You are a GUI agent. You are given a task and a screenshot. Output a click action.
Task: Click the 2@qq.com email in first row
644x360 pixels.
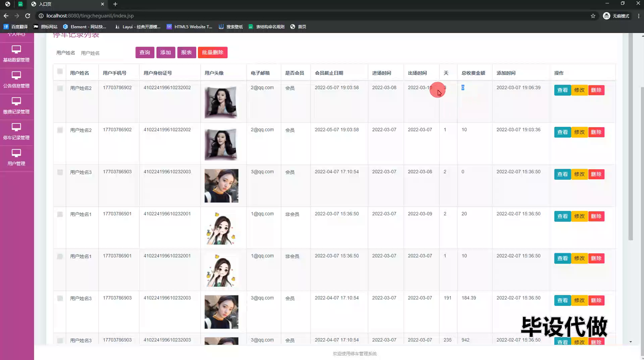tap(262, 88)
